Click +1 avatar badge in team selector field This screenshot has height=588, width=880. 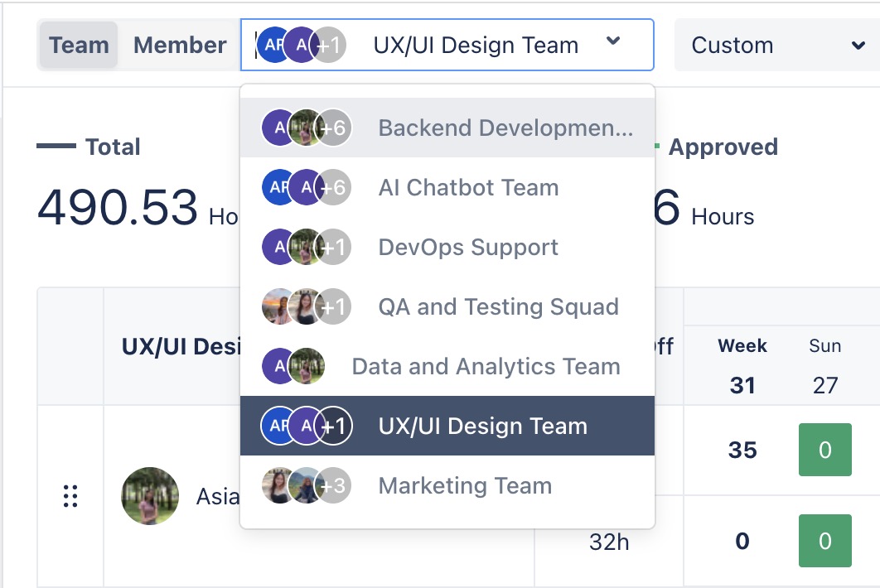(330, 46)
